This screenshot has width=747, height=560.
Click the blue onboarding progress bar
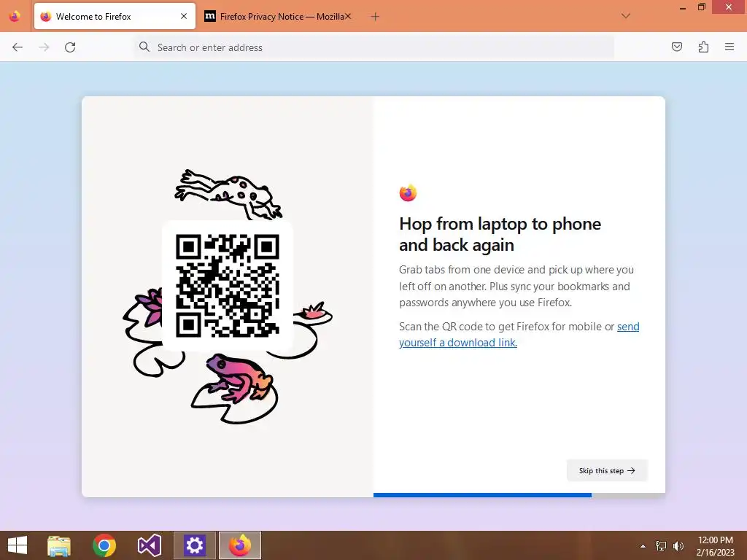point(482,495)
